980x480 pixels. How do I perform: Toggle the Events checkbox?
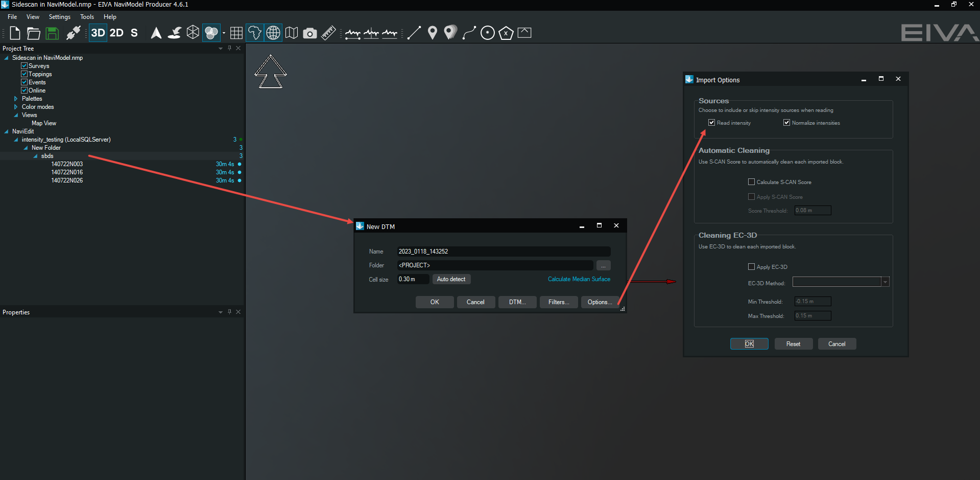[24, 82]
